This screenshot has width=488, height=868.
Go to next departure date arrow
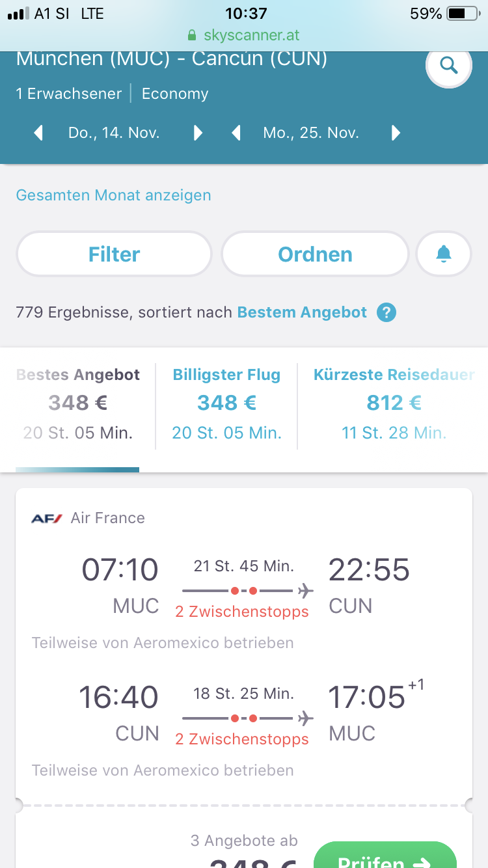[x=198, y=133]
